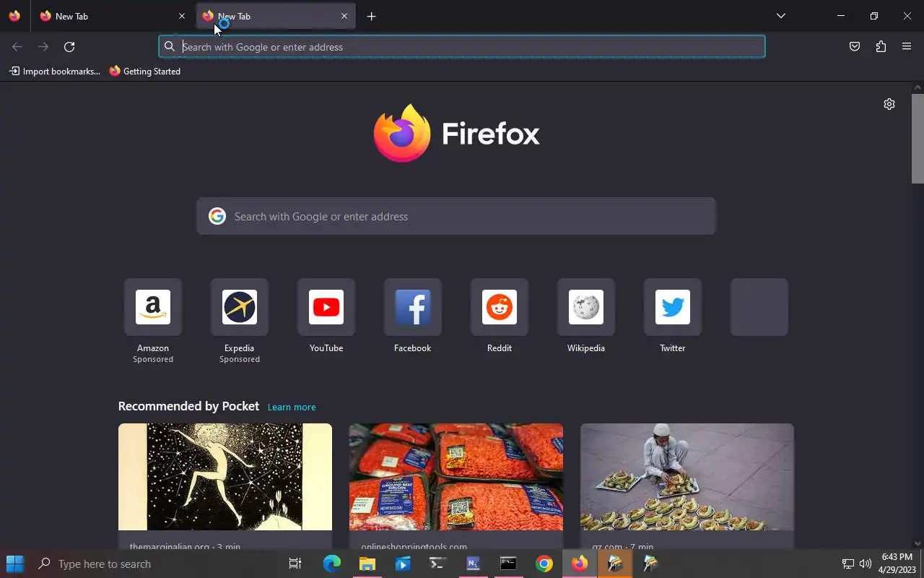Personalize new tab with gear icon
The width and height of the screenshot is (924, 578).
(x=889, y=104)
